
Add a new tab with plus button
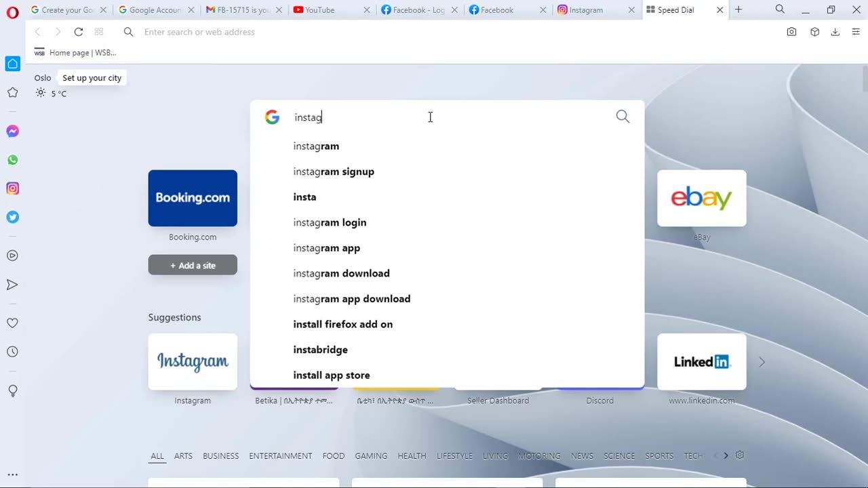738,9
